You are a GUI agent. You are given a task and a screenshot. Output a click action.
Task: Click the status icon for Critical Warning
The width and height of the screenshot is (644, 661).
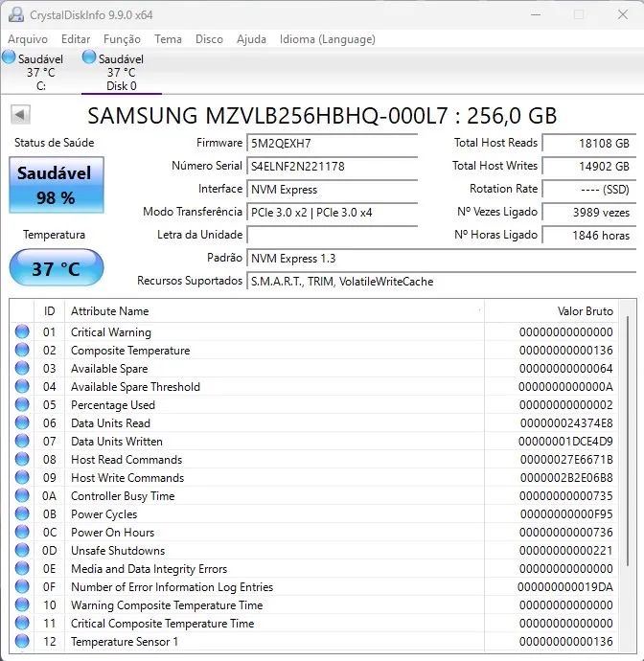[x=22, y=331]
